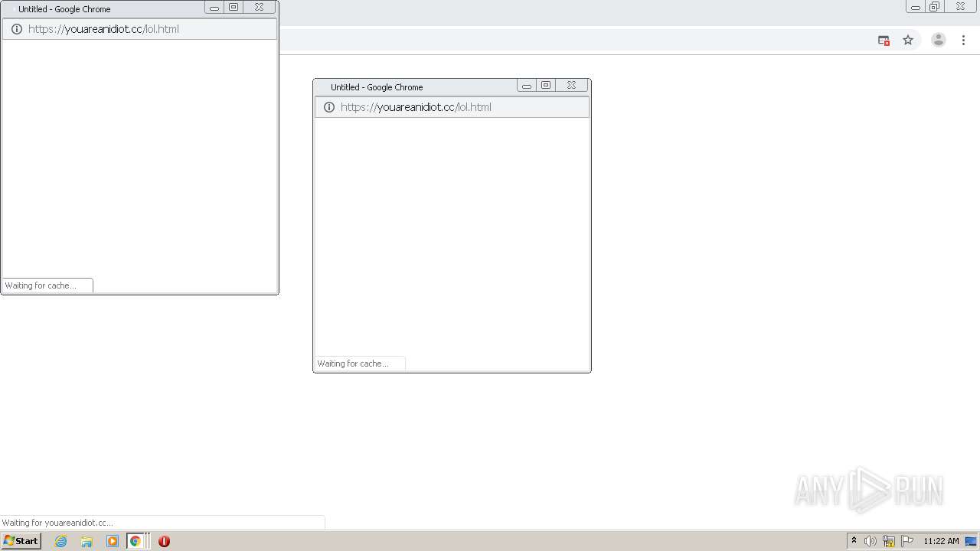Open the Chrome profile avatar menu
The height and width of the screenshot is (551, 980).
click(938, 40)
